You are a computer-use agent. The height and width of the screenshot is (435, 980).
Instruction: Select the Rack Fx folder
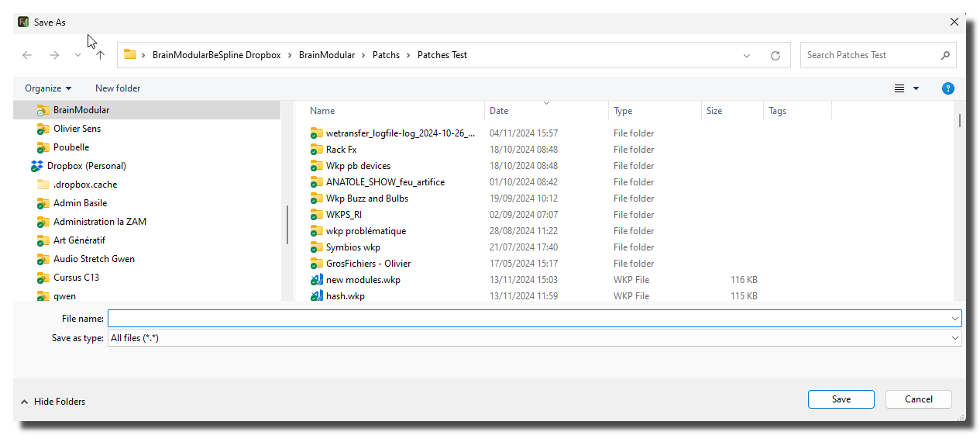[341, 150]
